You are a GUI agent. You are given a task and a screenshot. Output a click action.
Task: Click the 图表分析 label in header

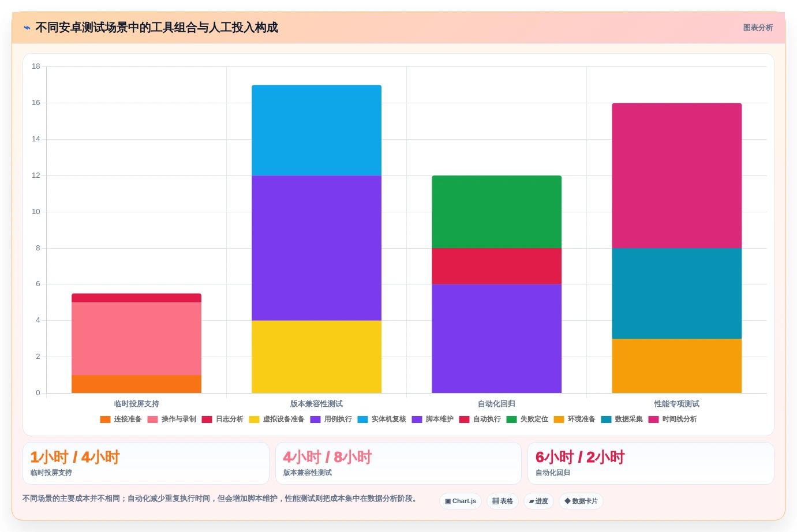click(x=758, y=28)
